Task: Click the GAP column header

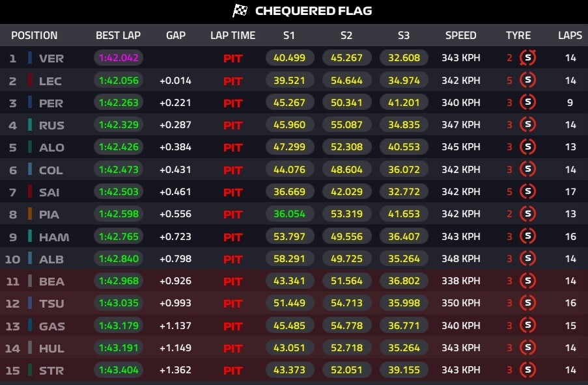Action: click(x=176, y=36)
